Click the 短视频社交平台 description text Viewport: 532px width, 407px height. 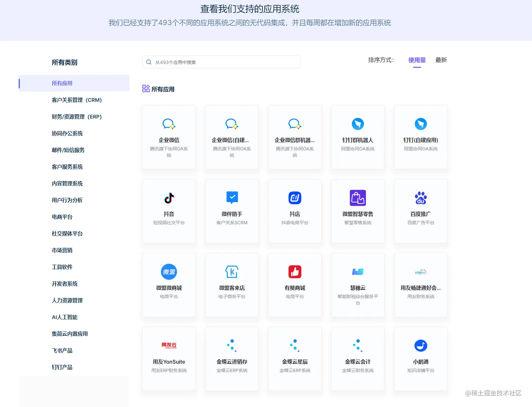point(169,223)
